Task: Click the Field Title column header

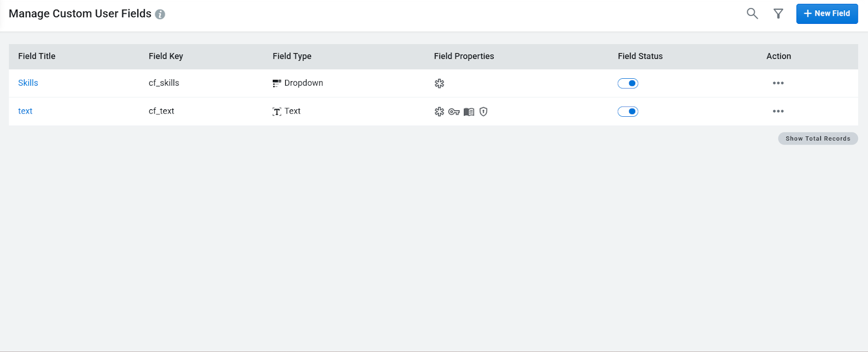Action: [37, 56]
